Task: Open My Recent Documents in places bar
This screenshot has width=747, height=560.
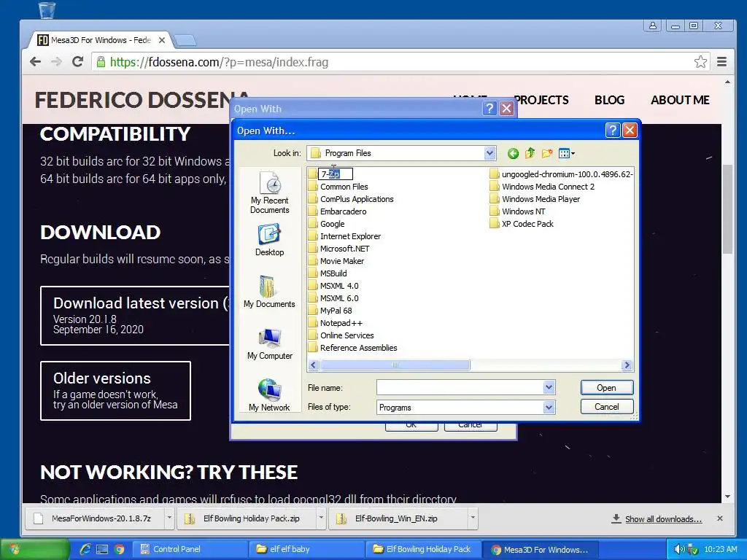Action: click(x=270, y=192)
